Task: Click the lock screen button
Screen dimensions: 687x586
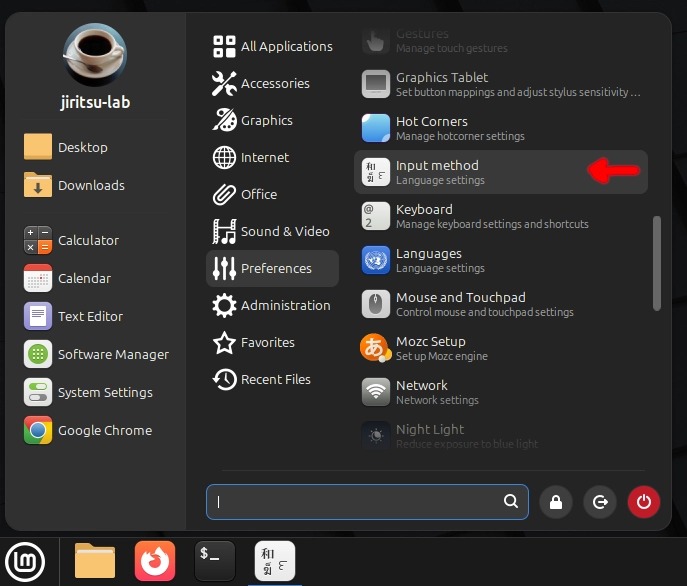Action: tap(556, 502)
